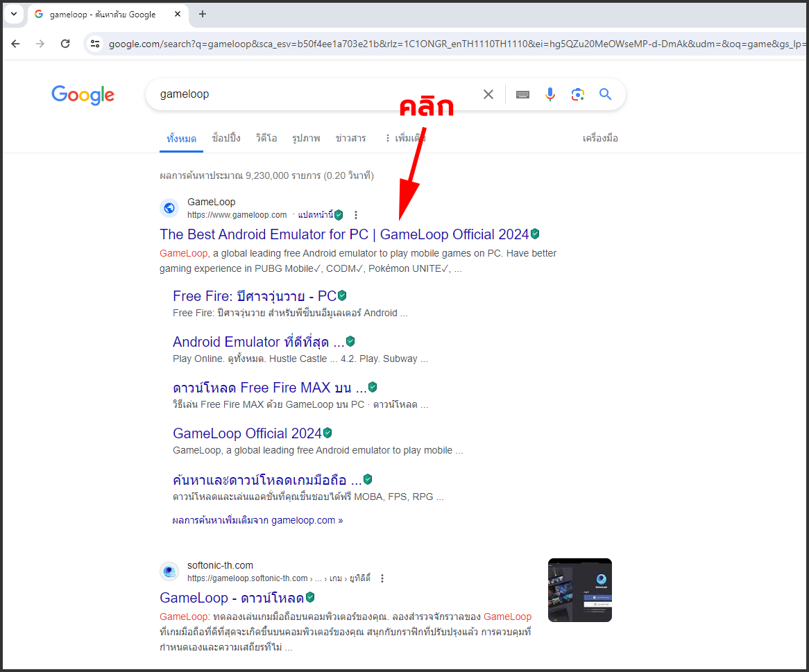Open more options for softonic-th.com result
809x672 pixels.
[x=382, y=578]
